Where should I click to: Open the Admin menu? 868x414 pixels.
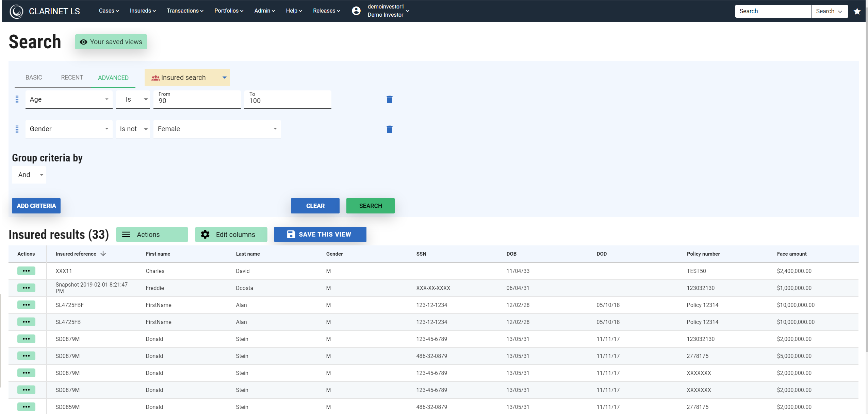(264, 11)
